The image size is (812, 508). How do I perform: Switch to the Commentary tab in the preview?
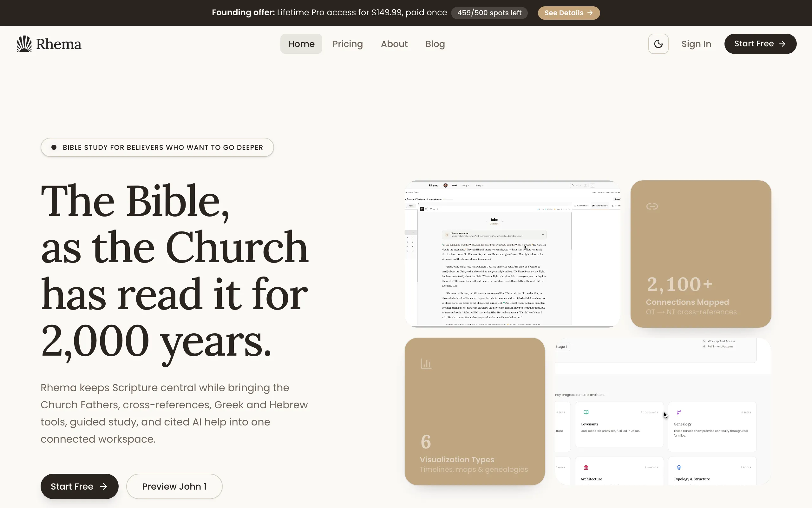pyautogui.click(x=600, y=206)
